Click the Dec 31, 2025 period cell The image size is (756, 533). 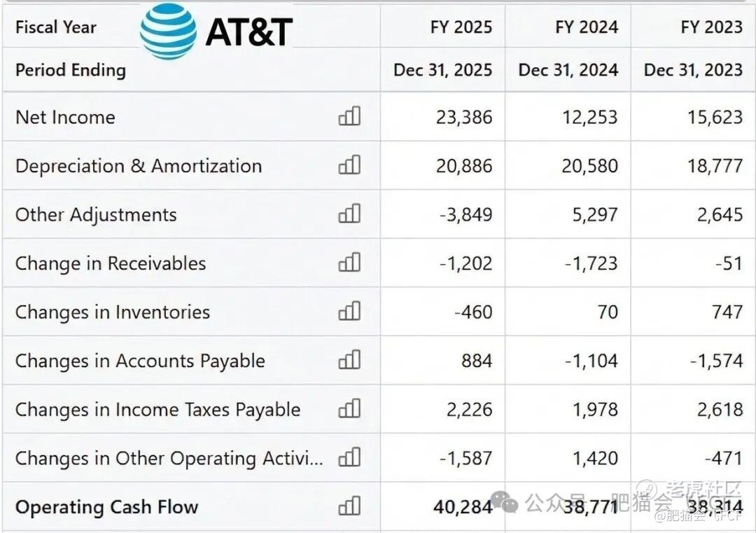[443, 70]
